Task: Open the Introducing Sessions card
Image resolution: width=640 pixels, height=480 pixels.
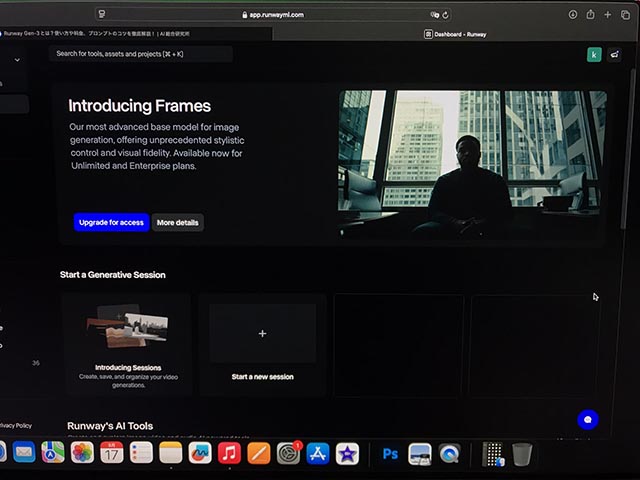Action: tap(128, 345)
